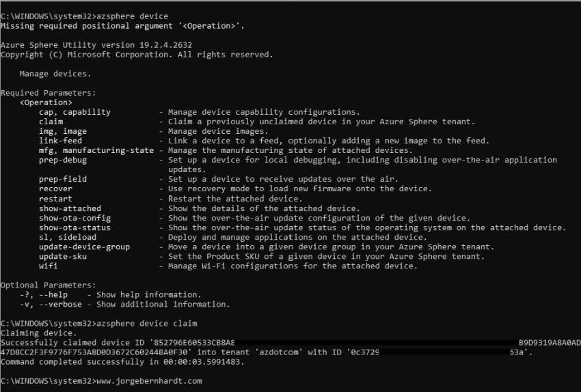
Task: Click the "show-attached" operation entry
Action: 70,208
